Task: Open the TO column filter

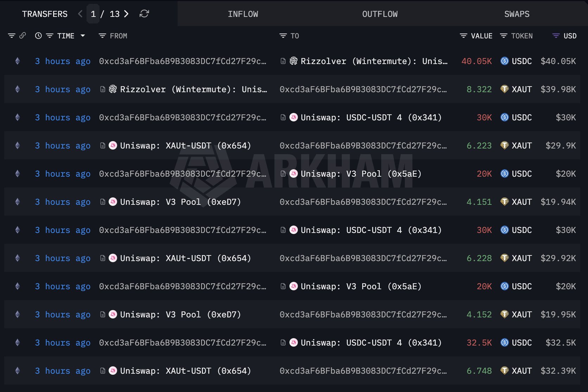Action: [x=283, y=36]
